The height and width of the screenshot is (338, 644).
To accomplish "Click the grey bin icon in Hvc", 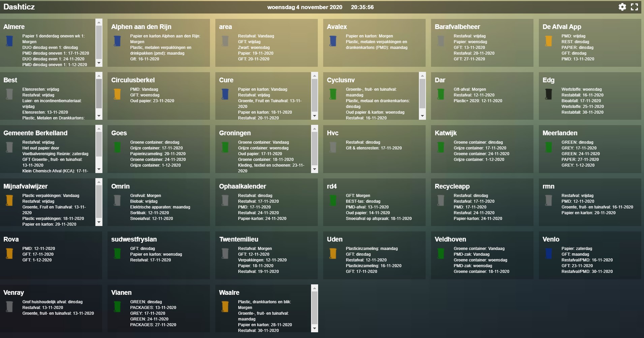I will pyautogui.click(x=333, y=147).
